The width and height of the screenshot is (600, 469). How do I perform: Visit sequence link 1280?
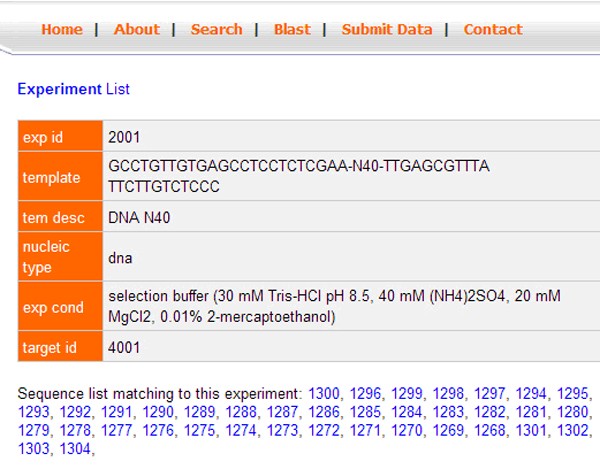coord(573,412)
